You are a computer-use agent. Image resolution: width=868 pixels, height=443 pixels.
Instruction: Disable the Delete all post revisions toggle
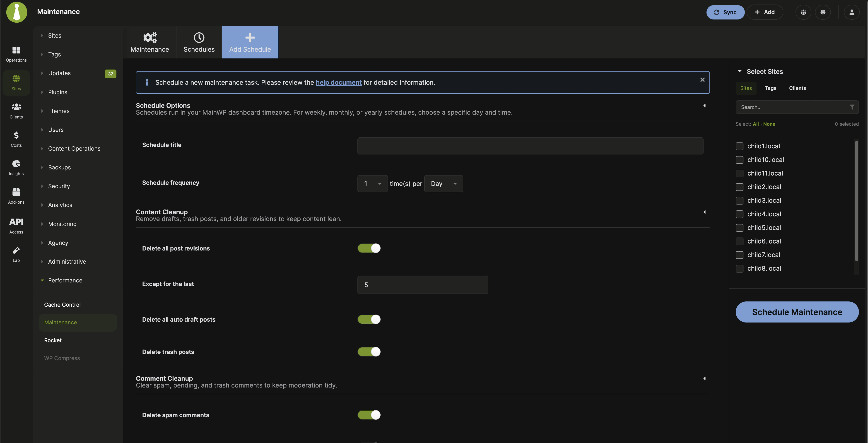coord(369,248)
